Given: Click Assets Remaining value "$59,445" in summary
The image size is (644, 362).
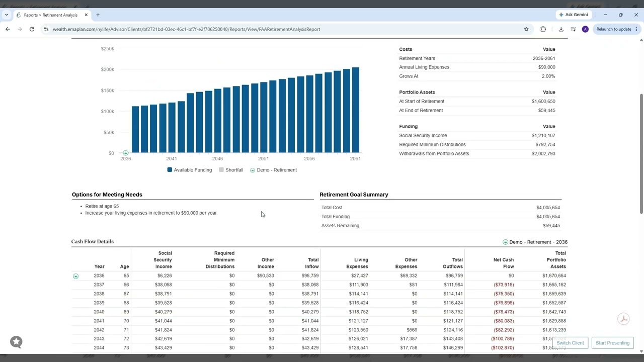Looking at the screenshot, I should [551, 226].
